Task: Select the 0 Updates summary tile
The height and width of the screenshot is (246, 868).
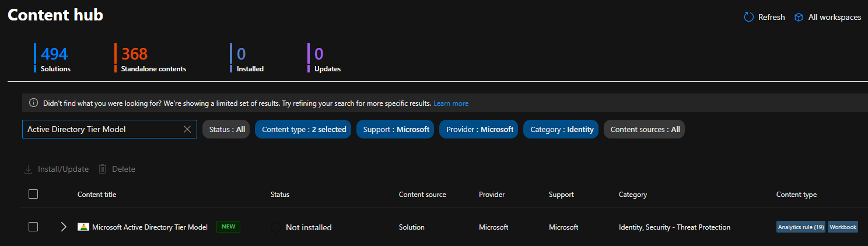Action: coord(325,58)
